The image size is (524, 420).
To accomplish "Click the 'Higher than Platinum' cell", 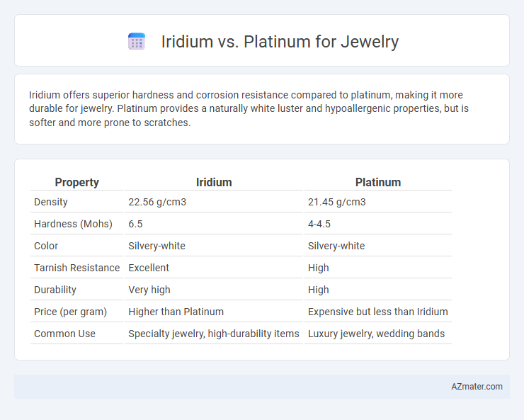I will point(176,312).
